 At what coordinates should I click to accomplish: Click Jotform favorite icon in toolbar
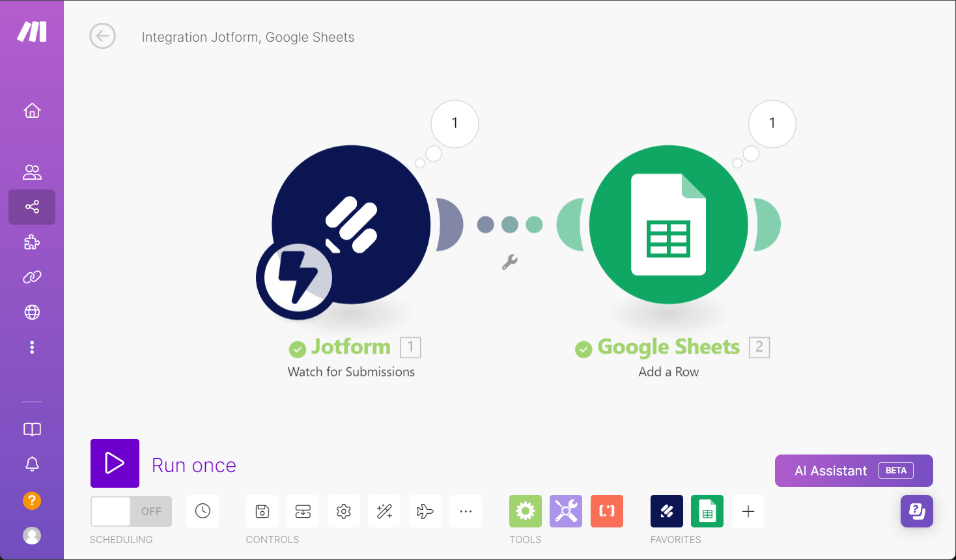click(667, 511)
